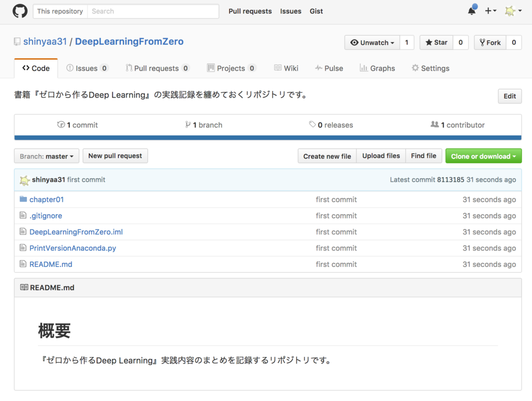Viewport: 532px width, 401px height.
Task: Click the Unwatch eye icon
Action: click(x=354, y=43)
